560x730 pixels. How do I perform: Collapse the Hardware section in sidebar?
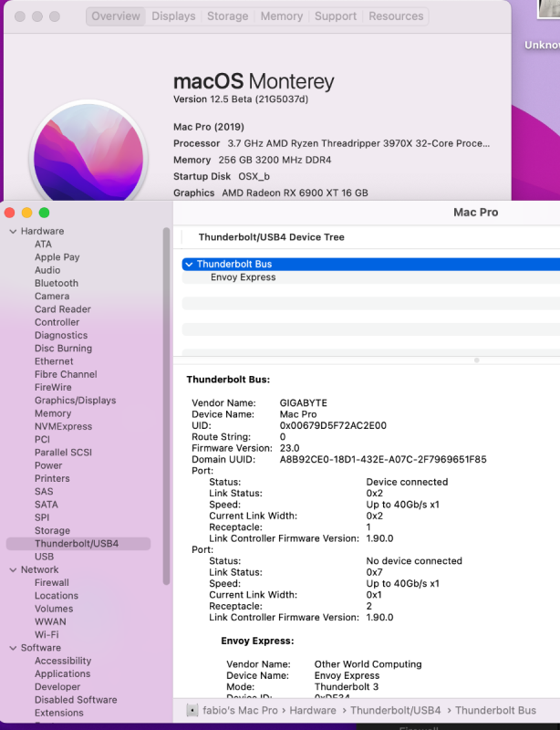[x=13, y=232]
